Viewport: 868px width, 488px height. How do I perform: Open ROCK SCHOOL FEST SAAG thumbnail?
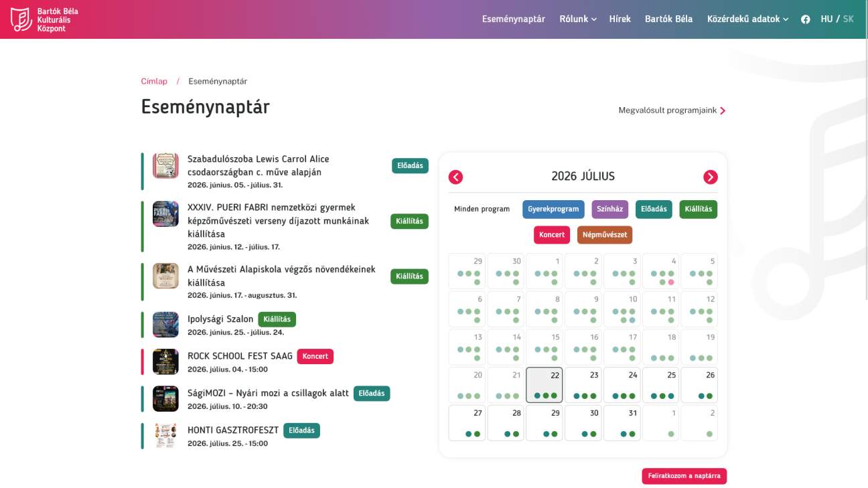[x=165, y=361]
